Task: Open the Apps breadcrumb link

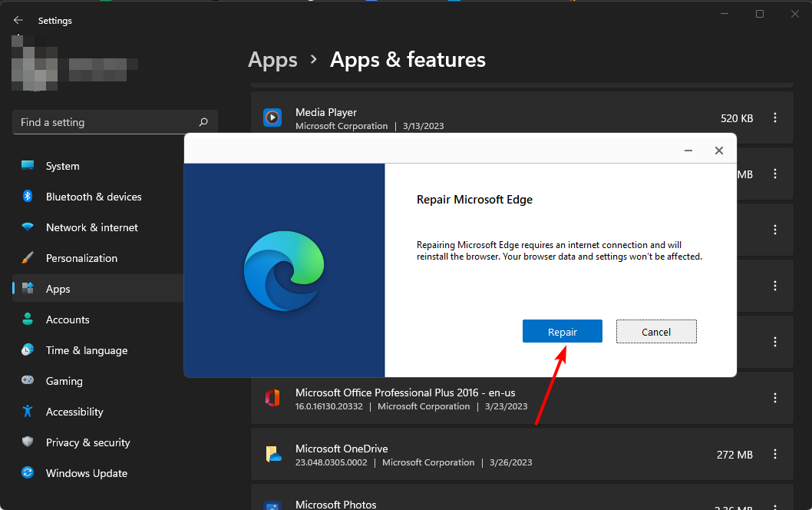Action: click(x=272, y=59)
